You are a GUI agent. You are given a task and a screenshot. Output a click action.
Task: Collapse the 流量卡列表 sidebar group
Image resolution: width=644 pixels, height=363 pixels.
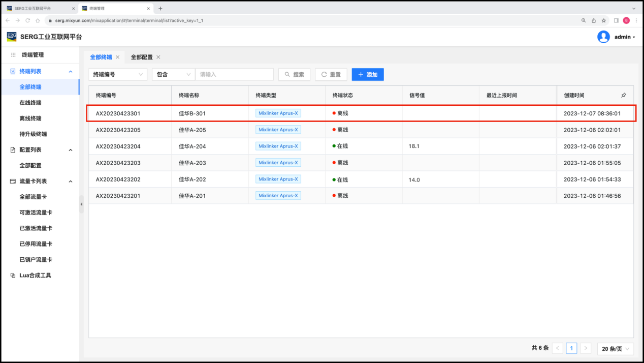click(71, 181)
